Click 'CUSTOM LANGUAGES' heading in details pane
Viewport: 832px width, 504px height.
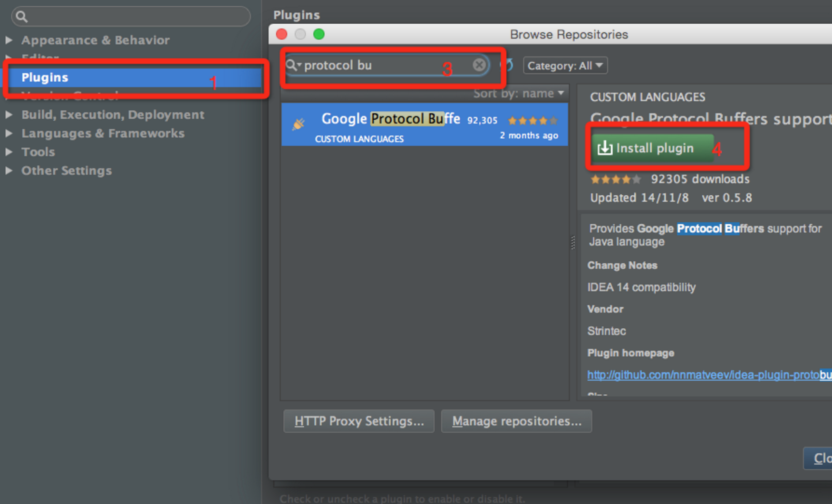pos(648,97)
